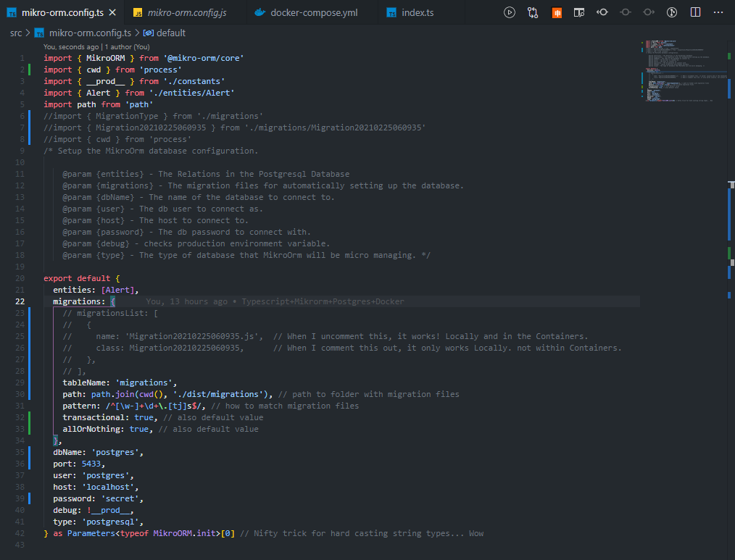Click the circular timer icon in the toolbar
Viewport: 735px width, 560px height.
[671, 12]
